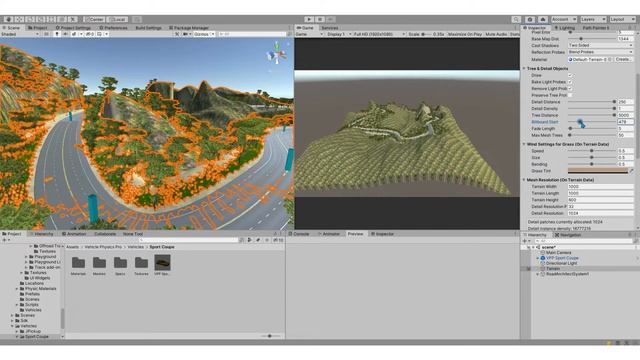Toggle the Draw checkbox

pyautogui.click(x=570, y=75)
